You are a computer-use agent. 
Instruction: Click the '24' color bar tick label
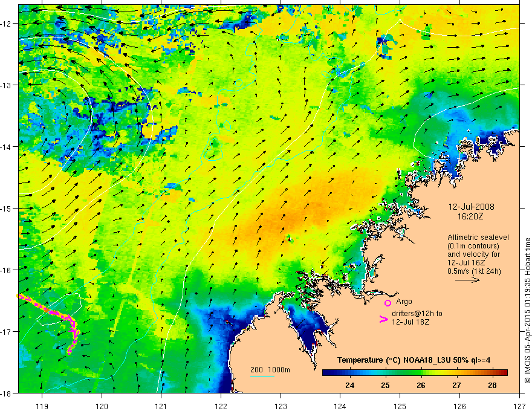coord(349,385)
